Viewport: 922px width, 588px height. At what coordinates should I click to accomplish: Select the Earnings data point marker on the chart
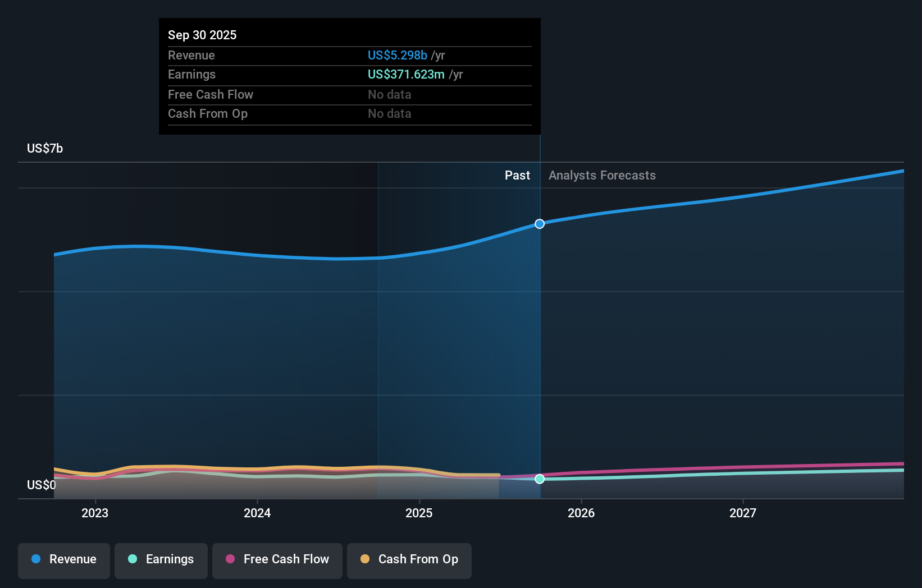tap(540, 479)
